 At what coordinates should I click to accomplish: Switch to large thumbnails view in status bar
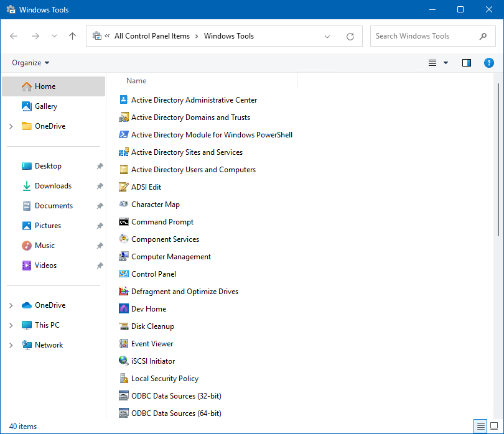[x=493, y=427]
